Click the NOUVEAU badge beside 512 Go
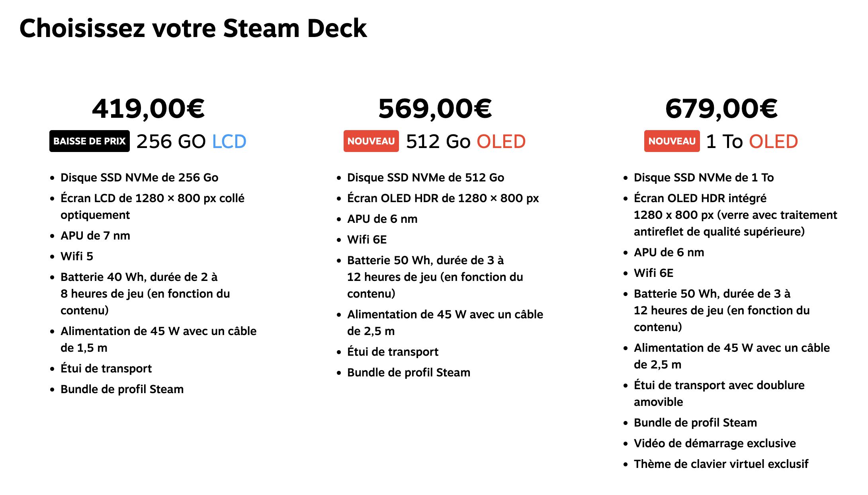This screenshot has height=495, width=868. [371, 141]
